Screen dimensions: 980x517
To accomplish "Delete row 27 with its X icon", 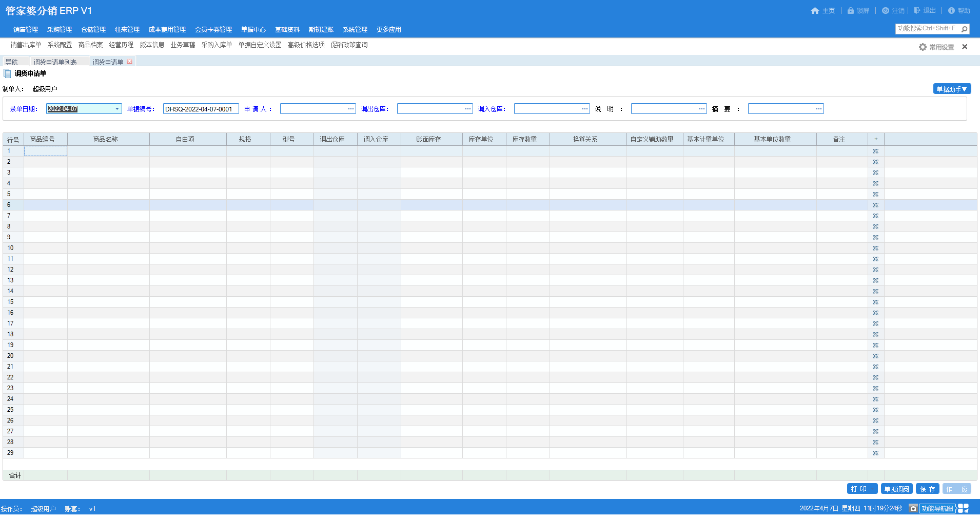I will click(x=876, y=431).
